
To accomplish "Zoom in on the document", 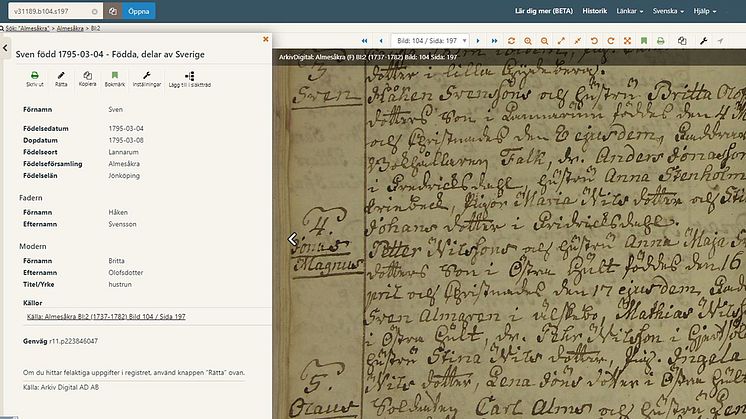I will pyautogui.click(x=528, y=41).
